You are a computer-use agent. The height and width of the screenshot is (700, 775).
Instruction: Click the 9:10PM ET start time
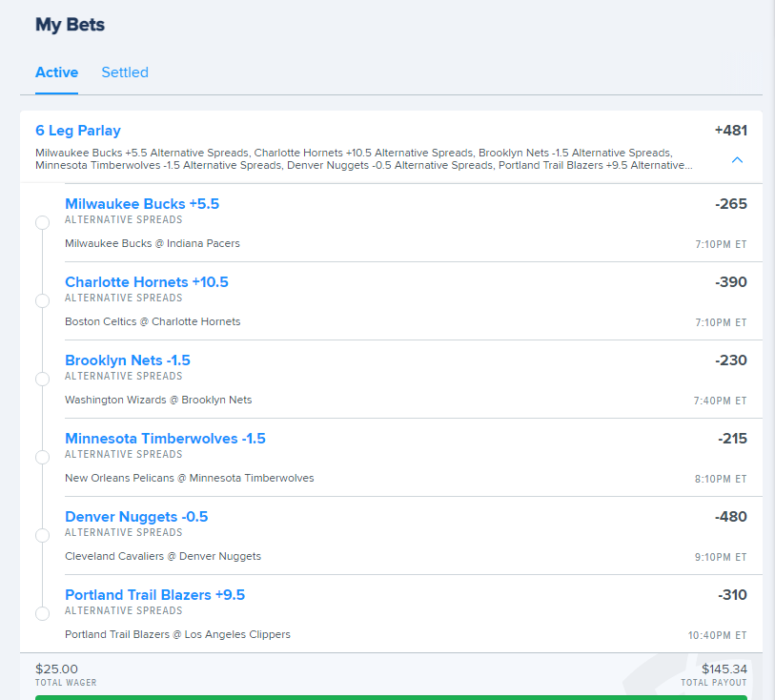pos(721,557)
